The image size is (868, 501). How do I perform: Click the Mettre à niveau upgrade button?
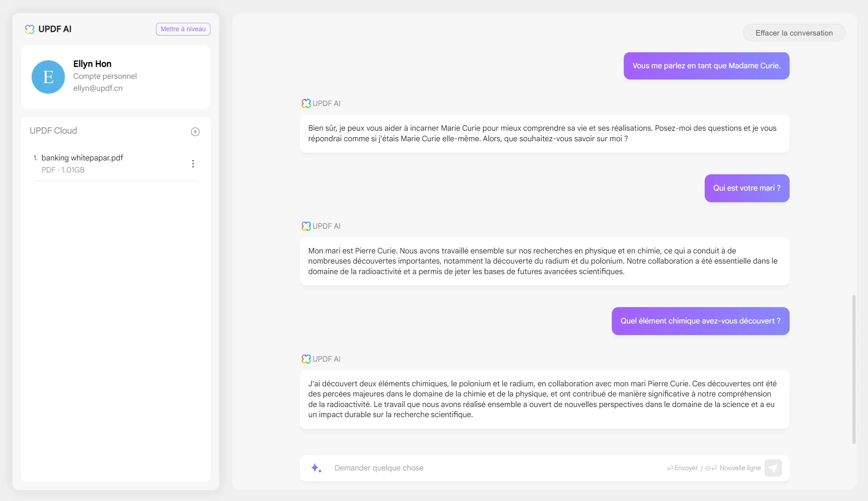click(183, 29)
